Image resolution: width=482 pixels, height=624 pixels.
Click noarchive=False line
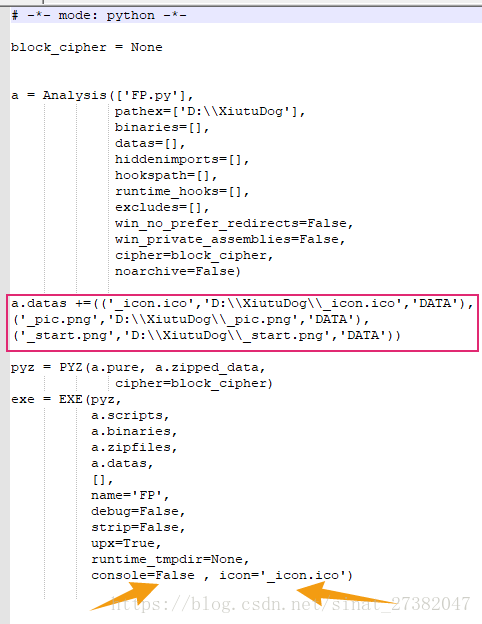(x=178, y=271)
